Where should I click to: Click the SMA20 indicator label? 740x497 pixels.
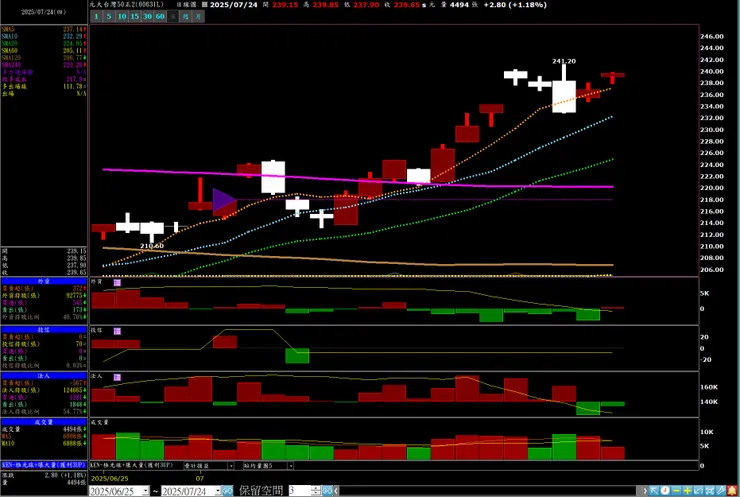(9, 43)
